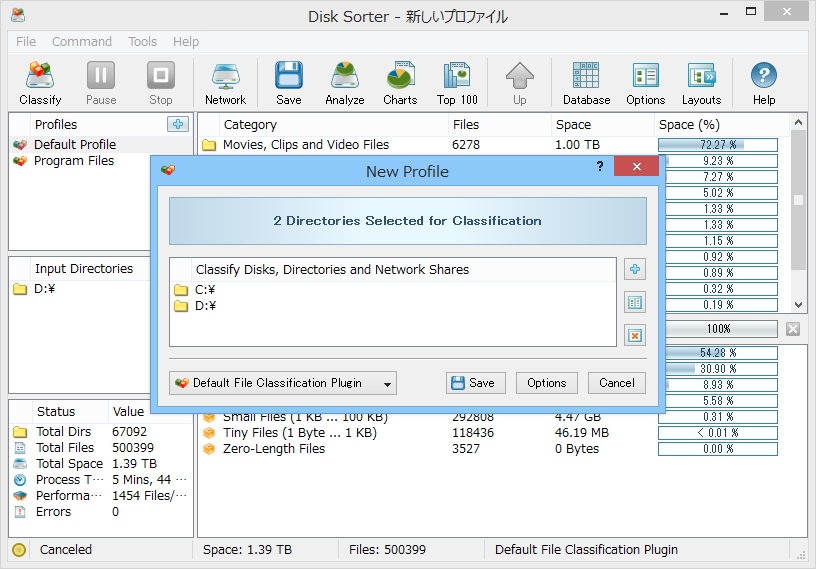Open the Help question mark toolbar icon
This screenshot has height=569, width=816.
(x=763, y=83)
